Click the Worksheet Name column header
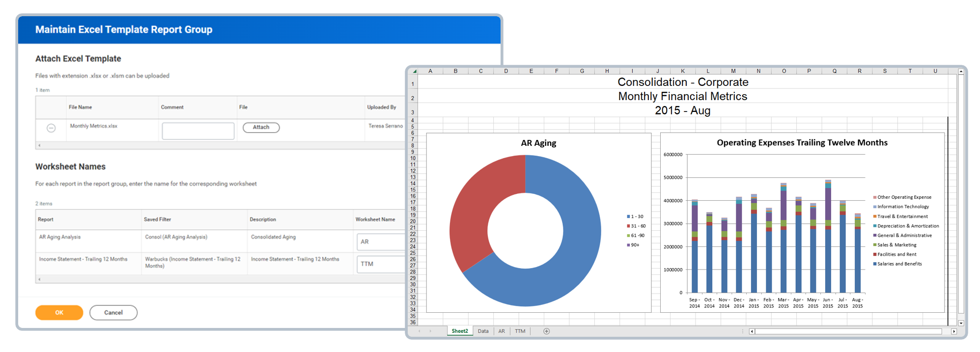This screenshot has height=352, width=980. [375, 219]
